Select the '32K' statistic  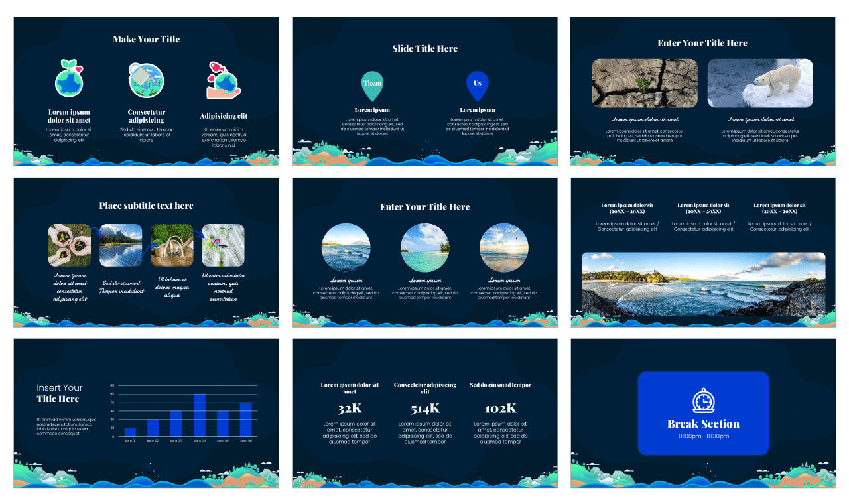tap(350, 409)
